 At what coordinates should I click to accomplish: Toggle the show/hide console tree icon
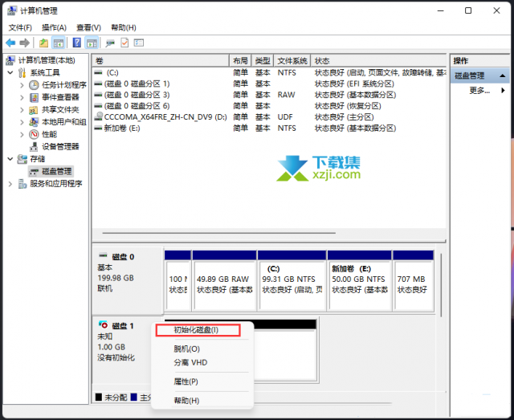[x=59, y=43]
